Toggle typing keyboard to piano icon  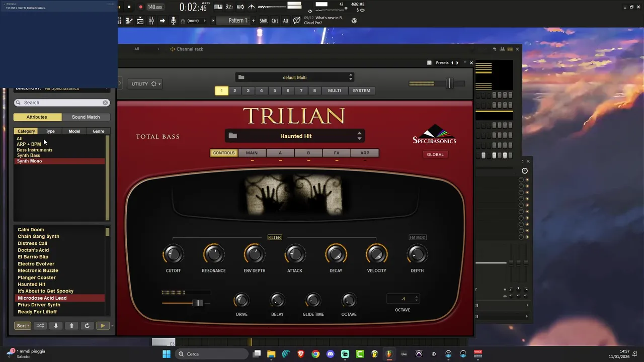coord(218,7)
